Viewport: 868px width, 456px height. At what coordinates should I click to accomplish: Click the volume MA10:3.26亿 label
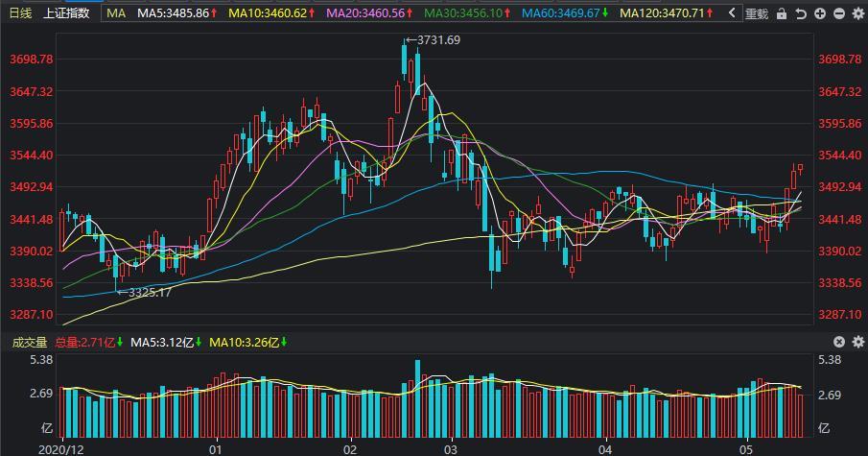pos(246,342)
